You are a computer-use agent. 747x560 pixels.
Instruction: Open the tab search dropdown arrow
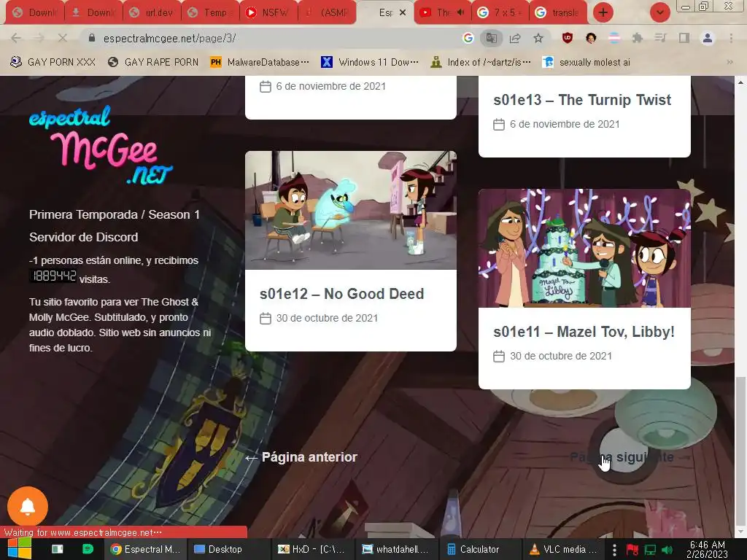pos(659,12)
